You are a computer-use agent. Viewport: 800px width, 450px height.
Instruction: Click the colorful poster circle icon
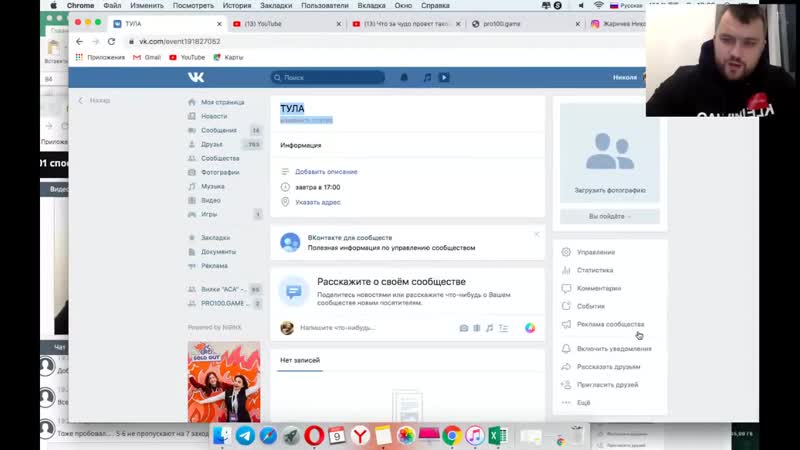[530, 328]
